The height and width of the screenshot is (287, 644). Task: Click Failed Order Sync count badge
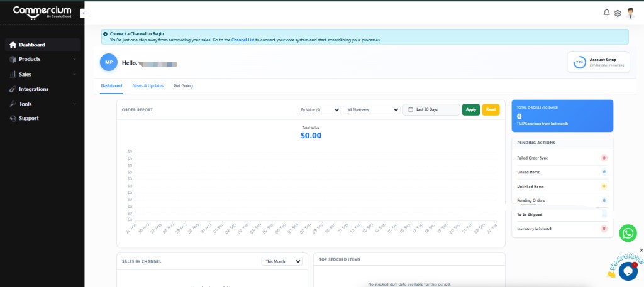pyautogui.click(x=604, y=158)
